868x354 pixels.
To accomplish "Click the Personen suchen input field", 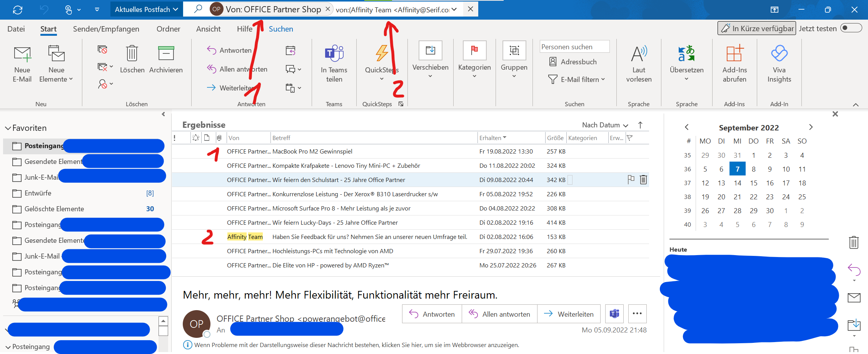I will [x=574, y=47].
